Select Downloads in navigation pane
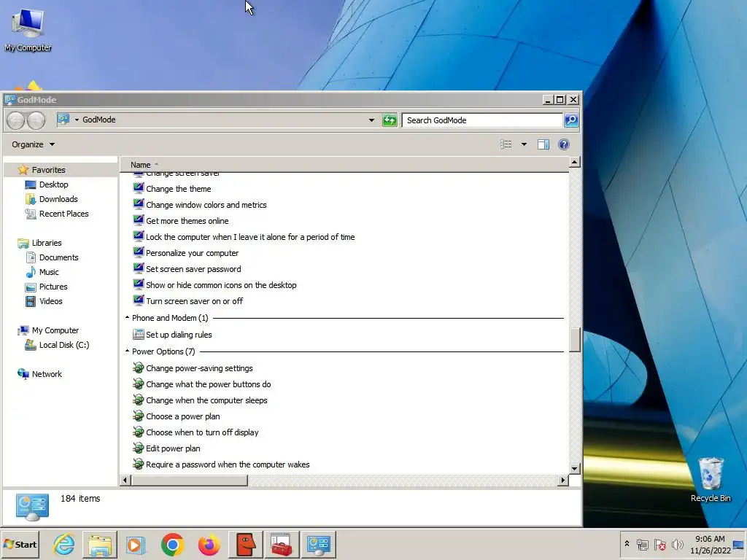Image resolution: width=747 pixels, height=560 pixels. 58,200
